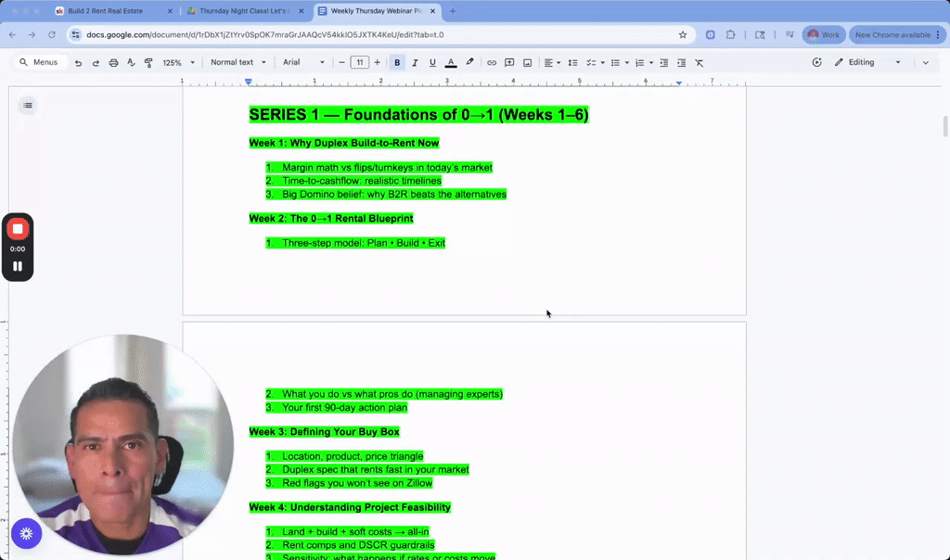Toggle Underline formatting
The image size is (950, 560).
(432, 62)
